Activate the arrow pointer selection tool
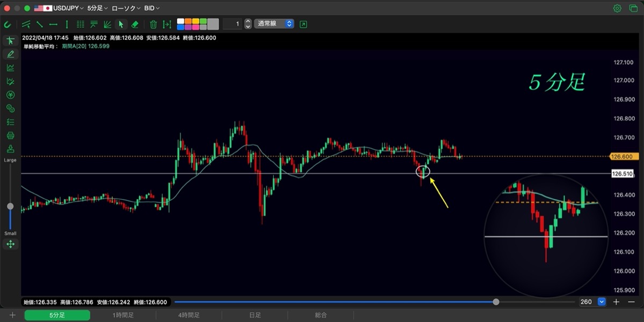The image size is (644, 322). pos(121,24)
